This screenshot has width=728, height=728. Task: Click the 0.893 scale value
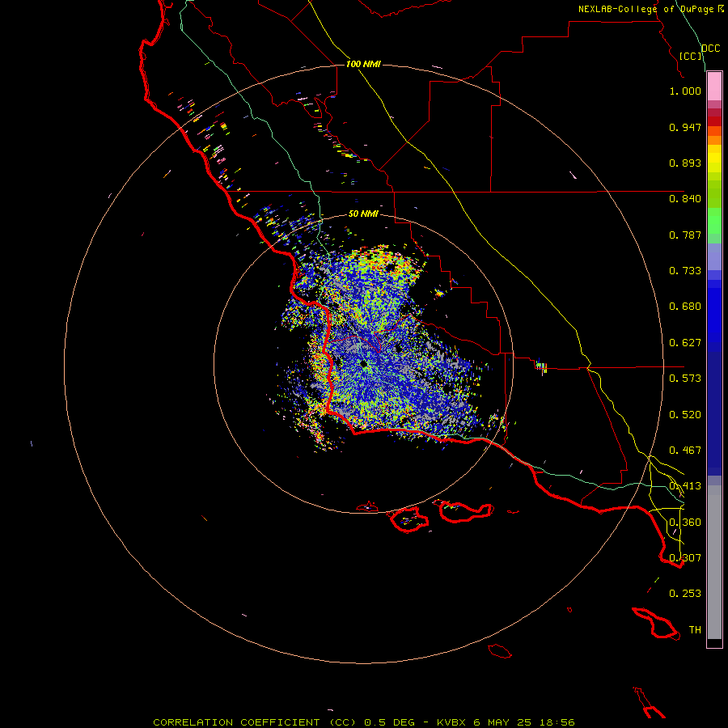685,163
